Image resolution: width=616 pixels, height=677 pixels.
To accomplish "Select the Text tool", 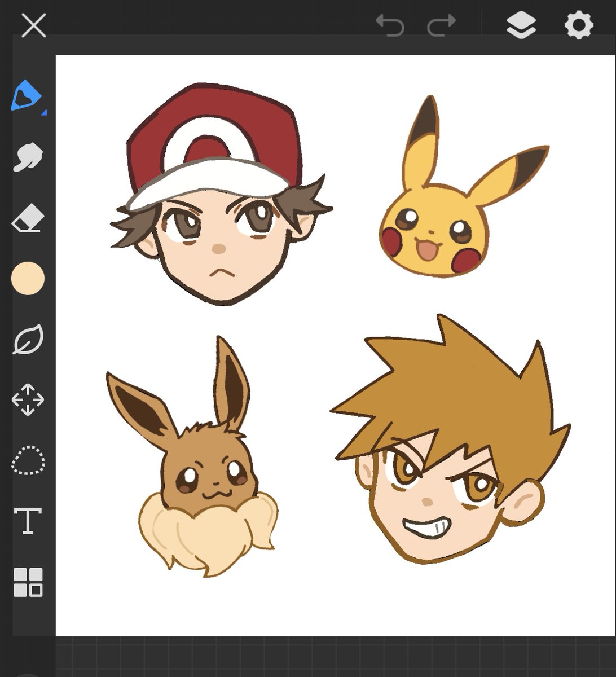I will pyautogui.click(x=28, y=520).
